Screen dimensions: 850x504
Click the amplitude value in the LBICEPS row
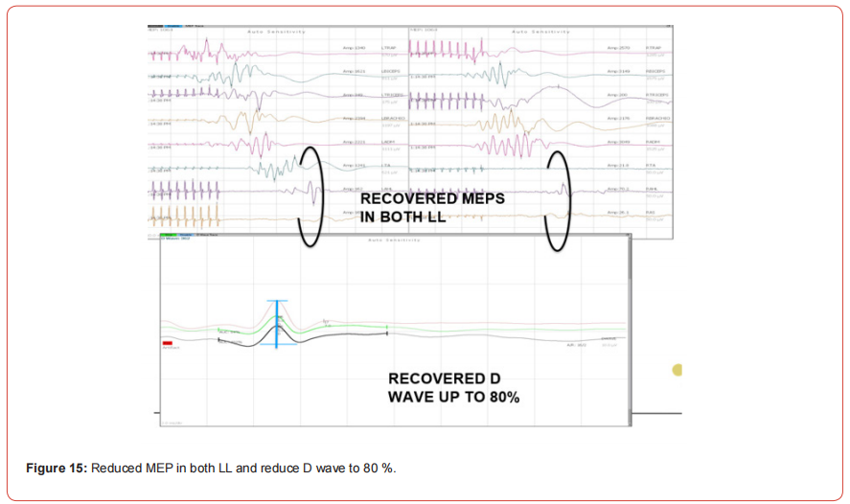tap(354, 71)
